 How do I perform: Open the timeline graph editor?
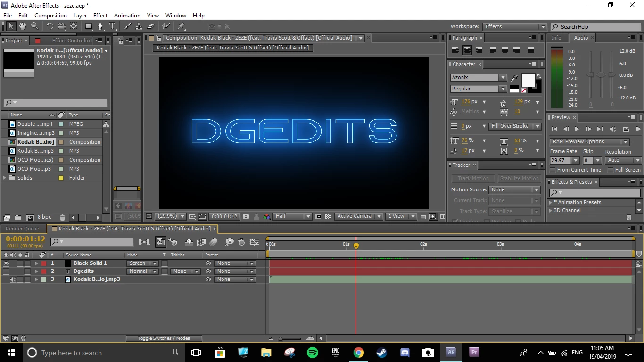click(x=255, y=242)
